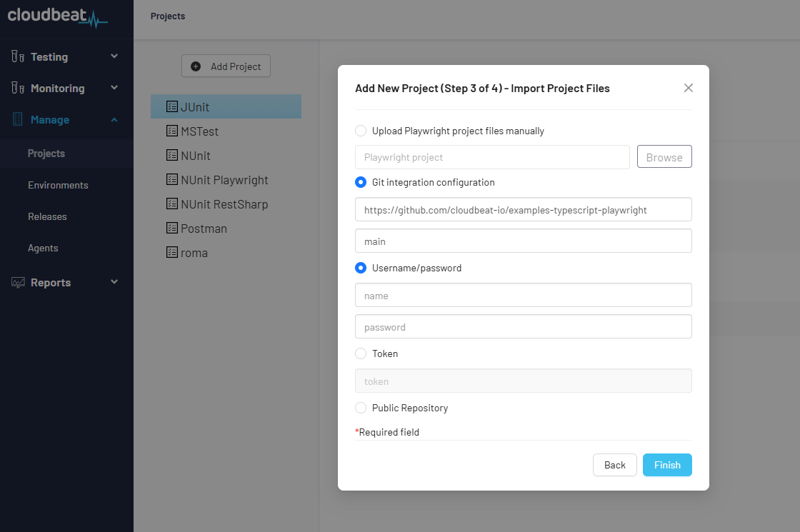Click the Projects page header
This screenshot has height=532, width=800.
(168, 16)
